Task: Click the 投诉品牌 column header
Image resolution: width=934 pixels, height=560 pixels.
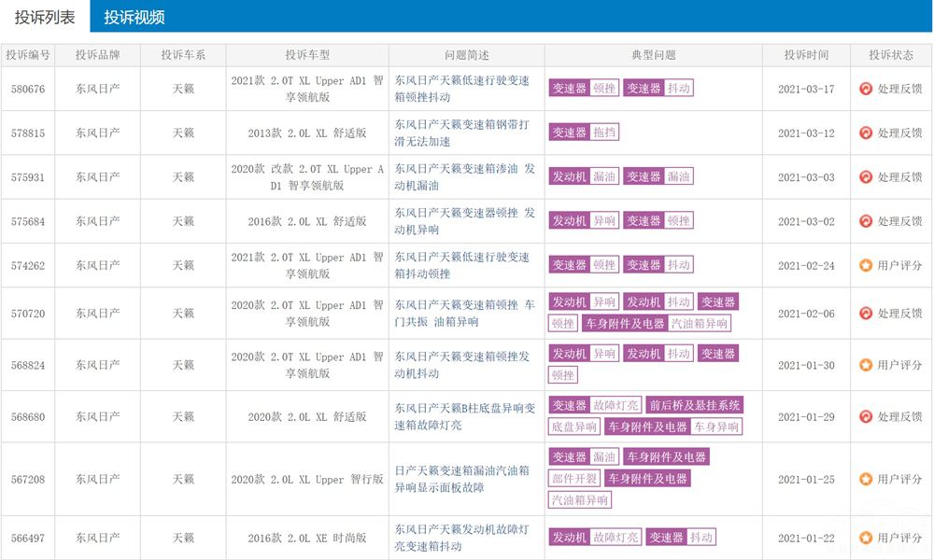Action: click(x=98, y=55)
